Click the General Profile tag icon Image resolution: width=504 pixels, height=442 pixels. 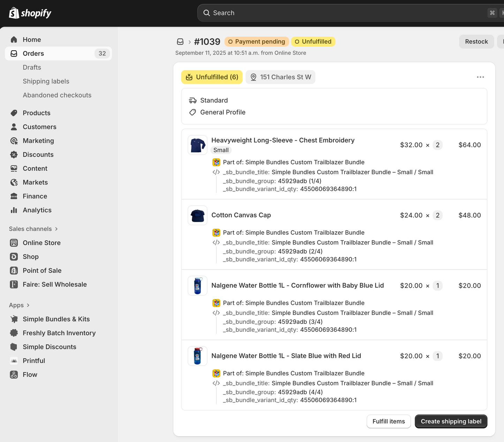coord(193,112)
